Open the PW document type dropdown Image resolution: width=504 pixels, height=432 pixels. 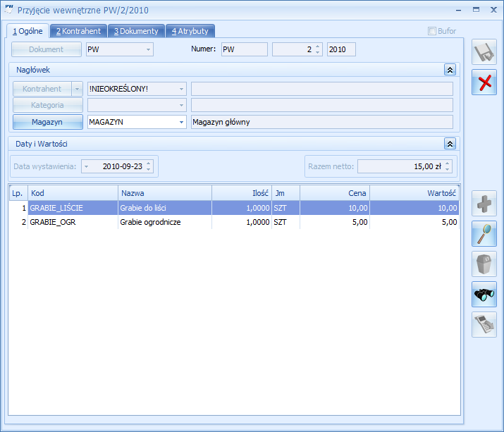coord(148,49)
